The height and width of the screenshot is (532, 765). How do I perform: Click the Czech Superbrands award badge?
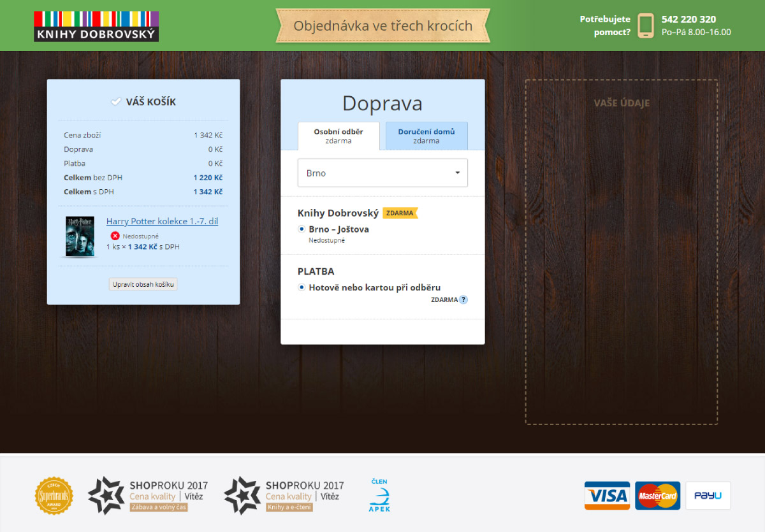54,496
